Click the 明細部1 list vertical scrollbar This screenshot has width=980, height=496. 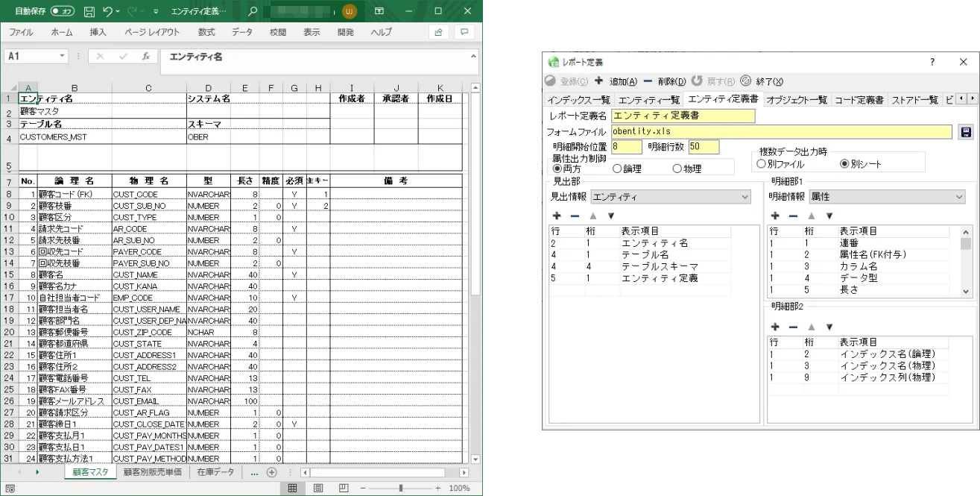[966, 261]
